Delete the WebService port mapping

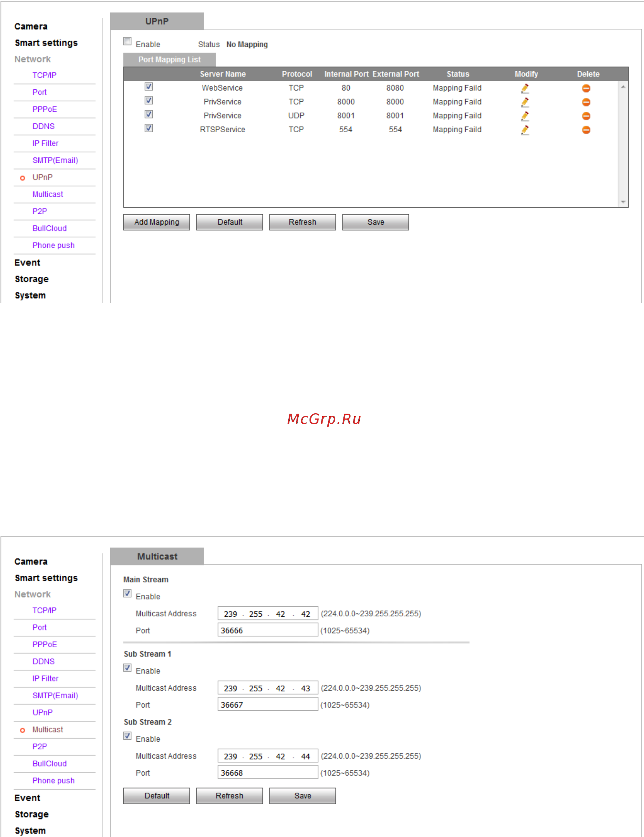(586, 89)
